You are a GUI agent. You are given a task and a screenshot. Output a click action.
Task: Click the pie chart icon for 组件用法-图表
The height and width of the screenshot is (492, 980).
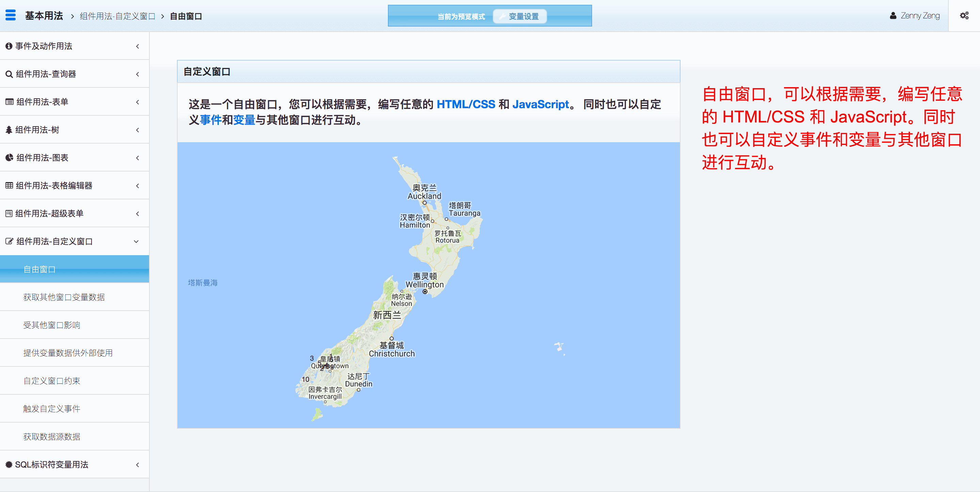(x=9, y=158)
